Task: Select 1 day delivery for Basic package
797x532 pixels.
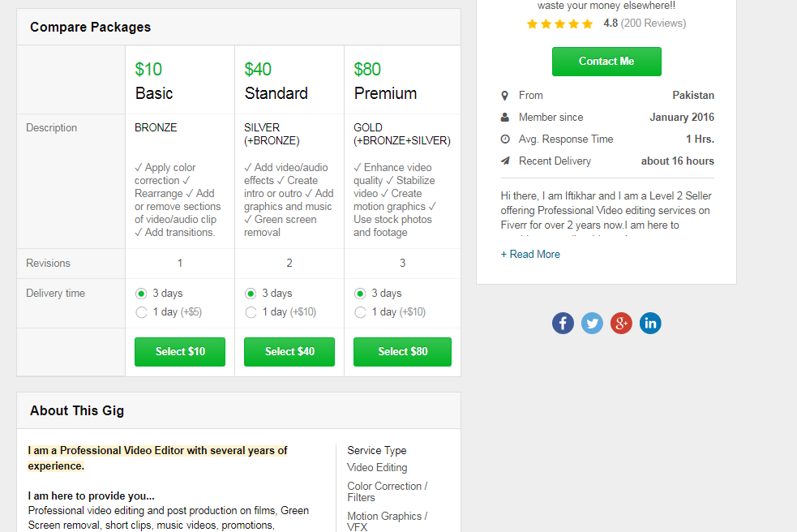Action: click(x=142, y=312)
